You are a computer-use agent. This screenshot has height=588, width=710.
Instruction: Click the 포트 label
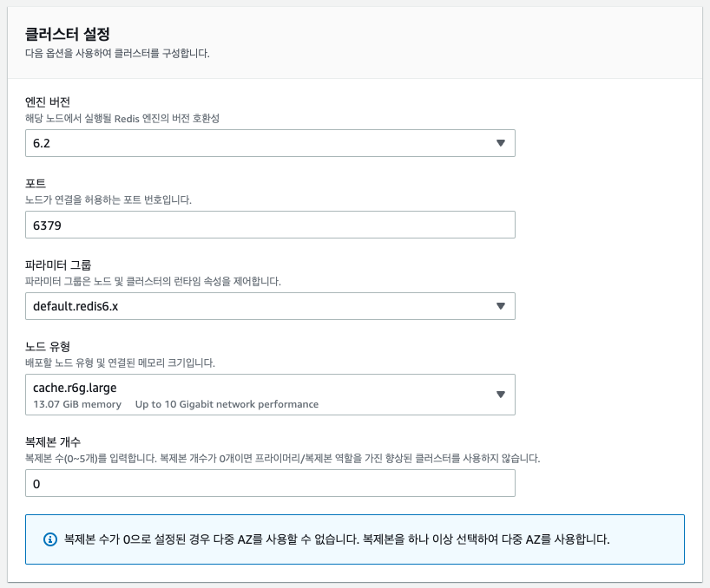pos(36,183)
